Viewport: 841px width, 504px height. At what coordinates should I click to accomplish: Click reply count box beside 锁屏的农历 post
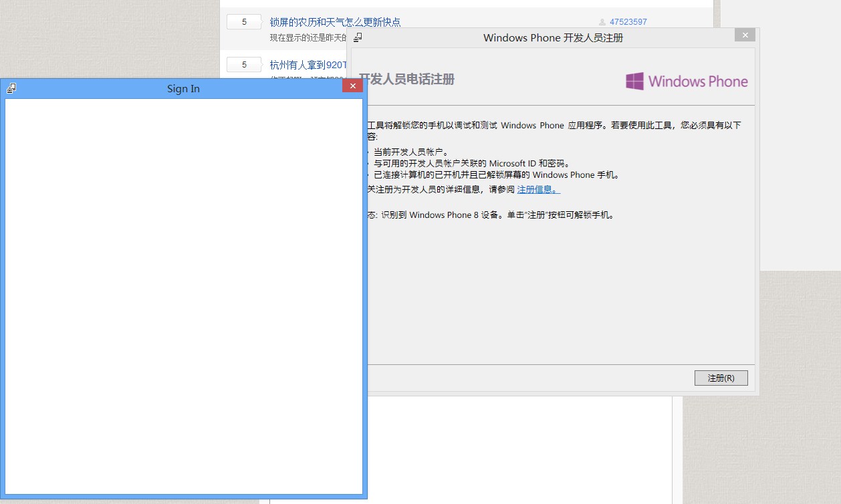click(244, 22)
